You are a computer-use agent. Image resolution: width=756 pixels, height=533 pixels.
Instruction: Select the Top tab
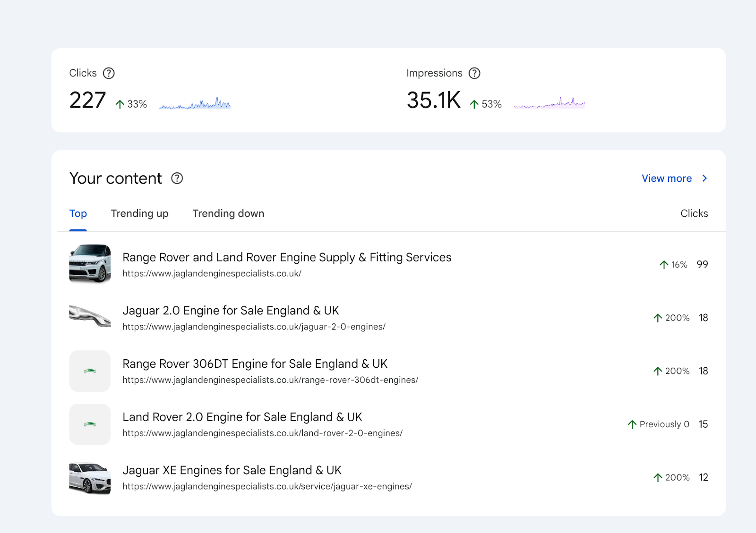tap(78, 214)
